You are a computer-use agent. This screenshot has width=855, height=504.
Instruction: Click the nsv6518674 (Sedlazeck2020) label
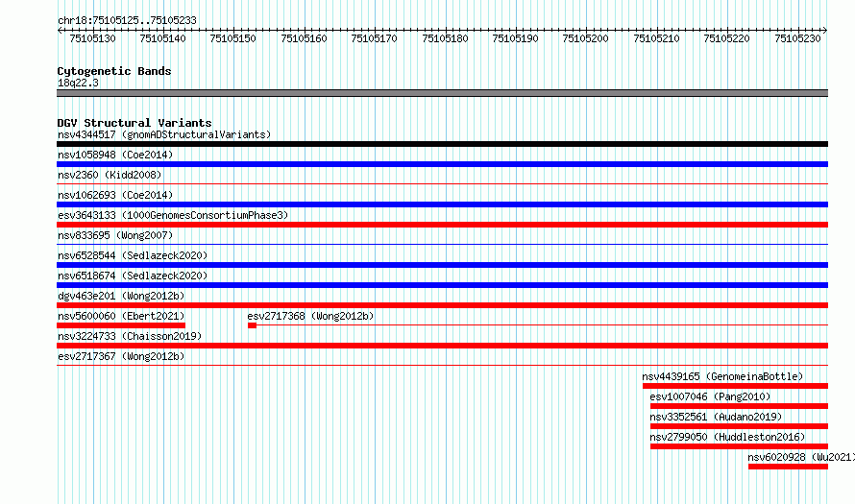point(133,276)
